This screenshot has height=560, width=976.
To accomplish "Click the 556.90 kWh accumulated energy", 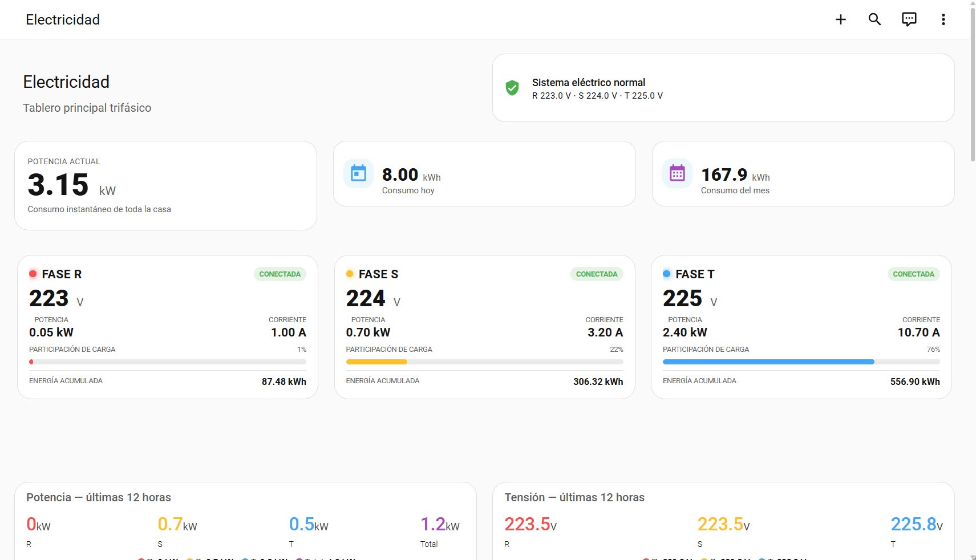I will point(915,382).
